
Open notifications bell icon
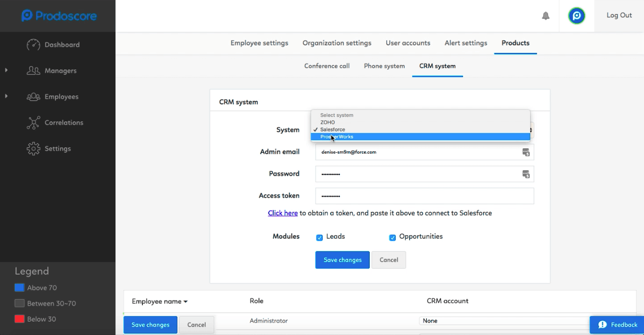tap(546, 16)
